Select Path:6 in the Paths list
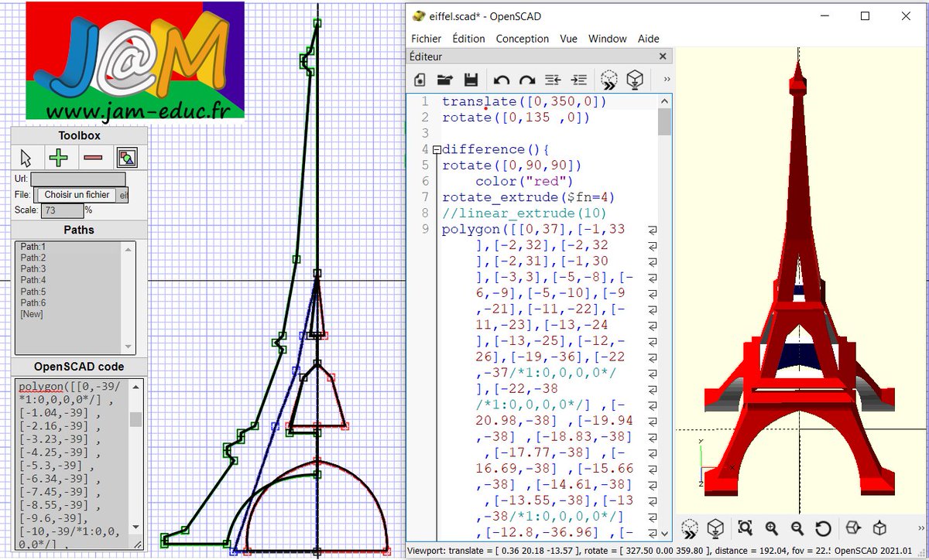Image resolution: width=929 pixels, height=560 pixels. (x=33, y=302)
